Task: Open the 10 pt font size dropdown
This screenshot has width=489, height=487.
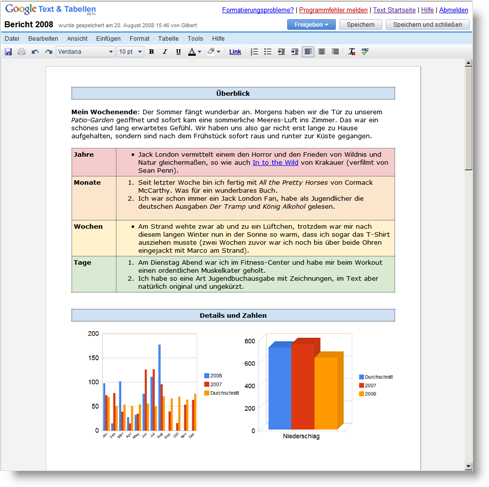Action: (130, 52)
